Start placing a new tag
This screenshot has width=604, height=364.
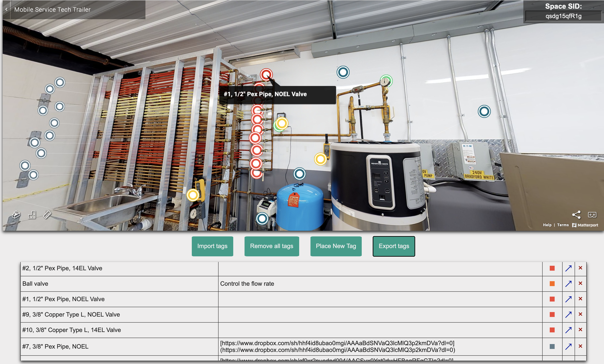(x=336, y=246)
